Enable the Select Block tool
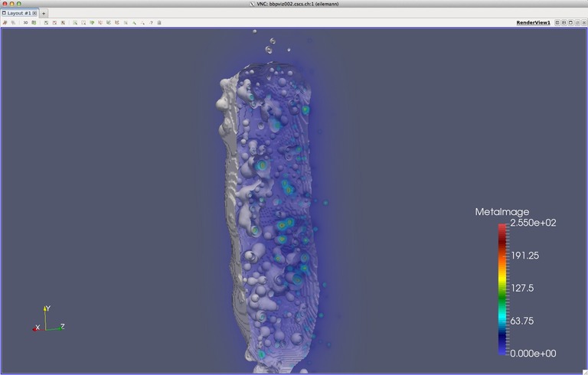The height and width of the screenshot is (375, 588). point(126,22)
